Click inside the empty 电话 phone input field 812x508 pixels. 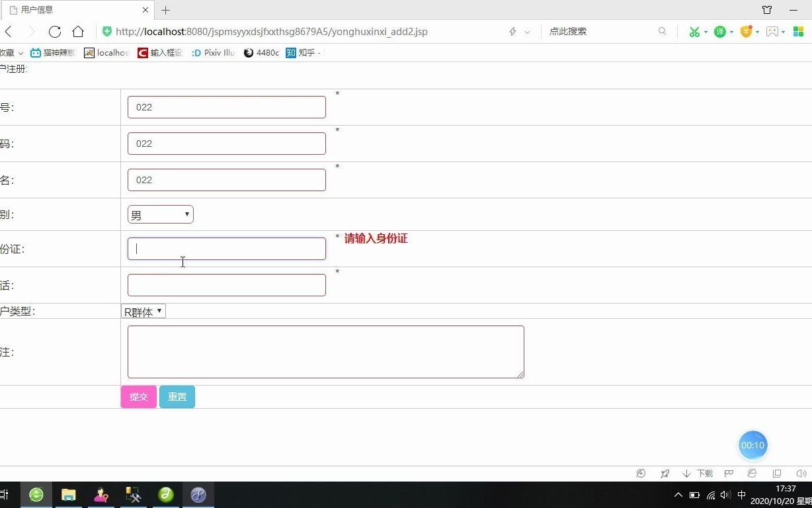(x=226, y=284)
